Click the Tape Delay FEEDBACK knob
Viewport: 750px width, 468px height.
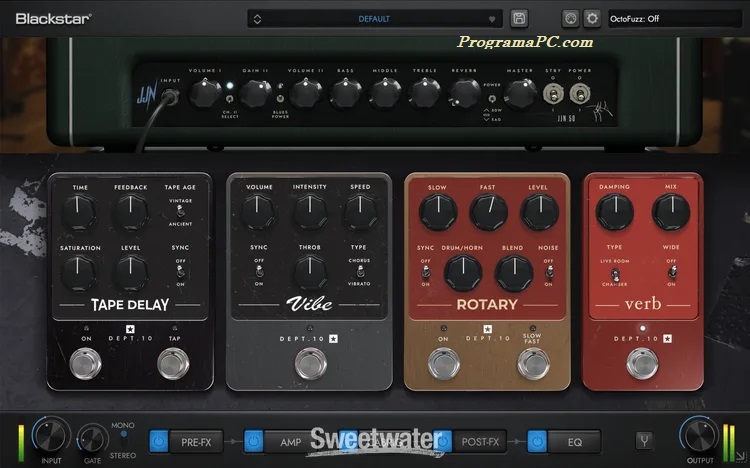[131, 212]
